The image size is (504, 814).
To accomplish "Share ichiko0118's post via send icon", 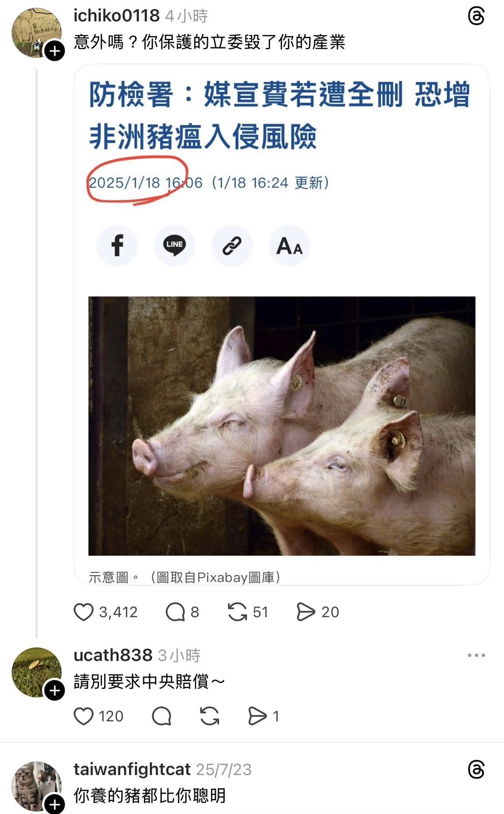I will [306, 612].
